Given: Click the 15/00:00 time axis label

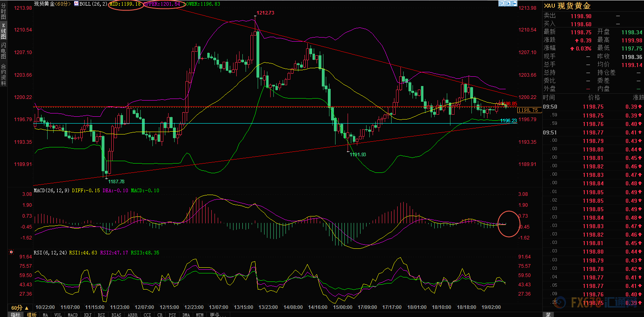Looking at the screenshot, I should pyautogui.click(x=343, y=307).
